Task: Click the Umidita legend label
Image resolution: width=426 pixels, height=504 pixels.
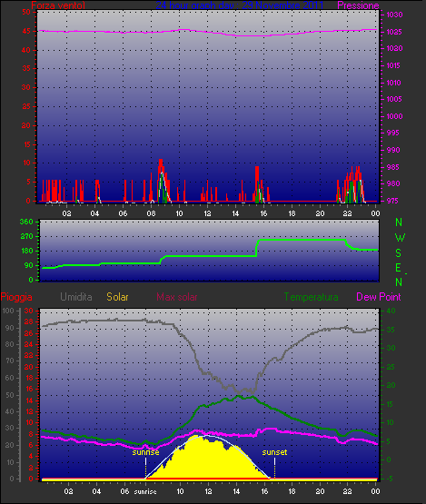Action: [76, 297]
